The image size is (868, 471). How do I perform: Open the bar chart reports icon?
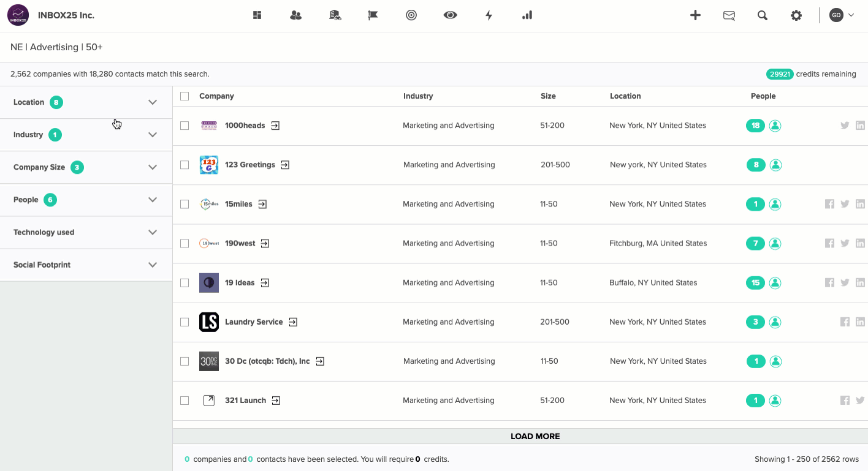coord(527,15)
